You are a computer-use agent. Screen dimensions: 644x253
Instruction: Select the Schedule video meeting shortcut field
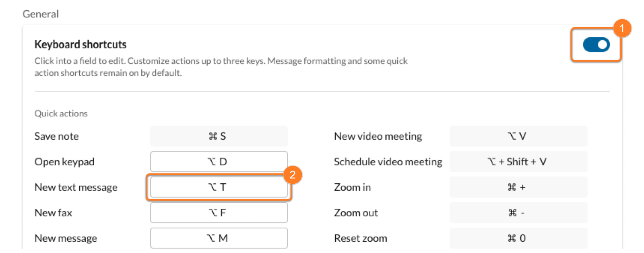(x=518, y=162)
